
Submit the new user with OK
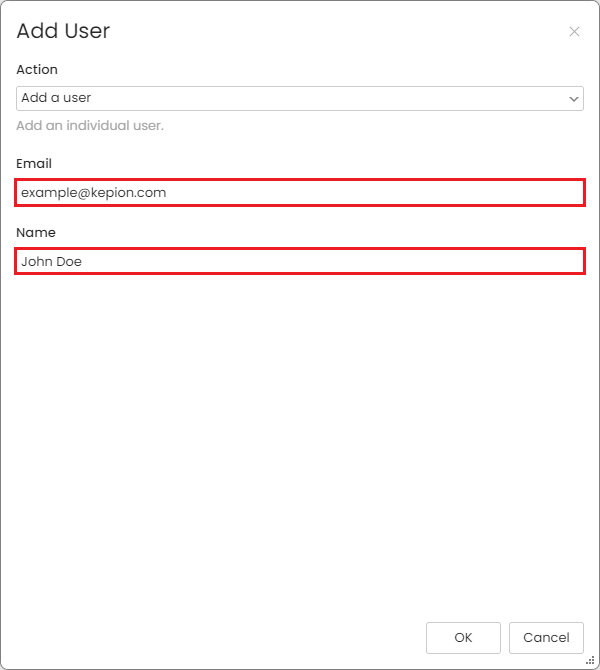click(463, 638)
